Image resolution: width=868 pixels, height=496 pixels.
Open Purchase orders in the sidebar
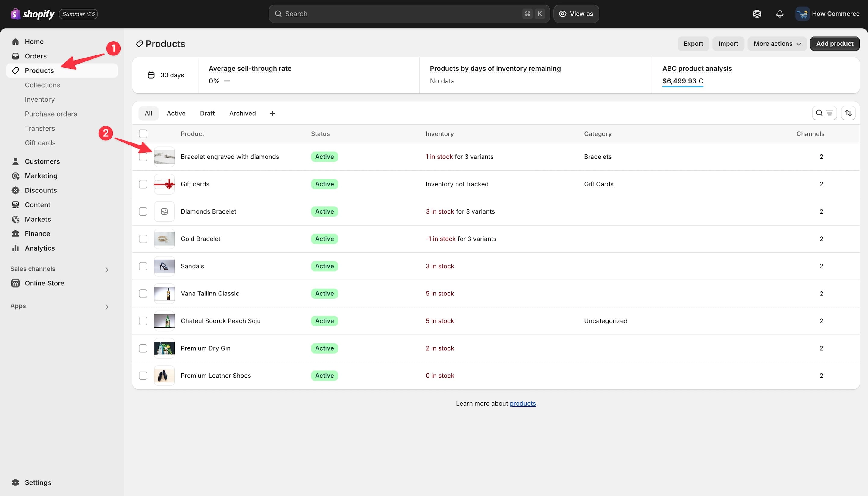(51, 114)
